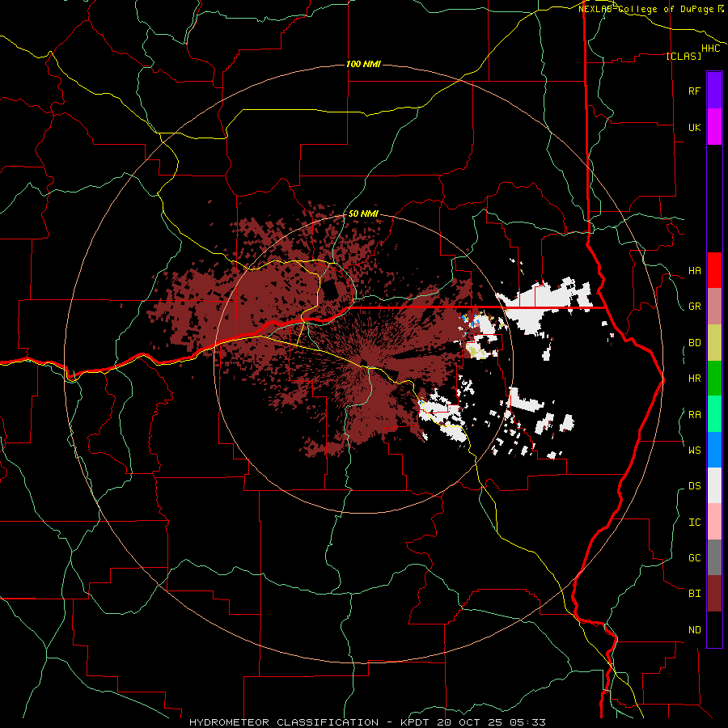Click the HR legend label
This screenshot has height=728, width=728.
(694, 379)
